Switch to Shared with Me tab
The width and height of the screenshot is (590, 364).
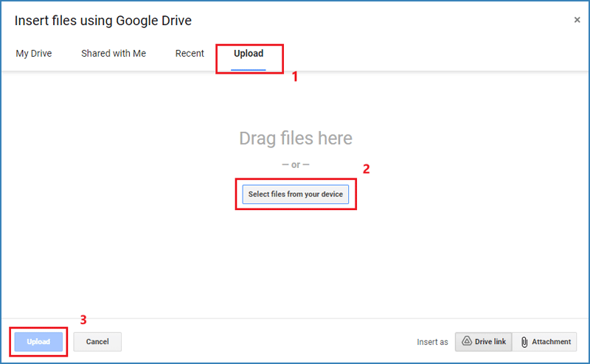coord(114,53)
